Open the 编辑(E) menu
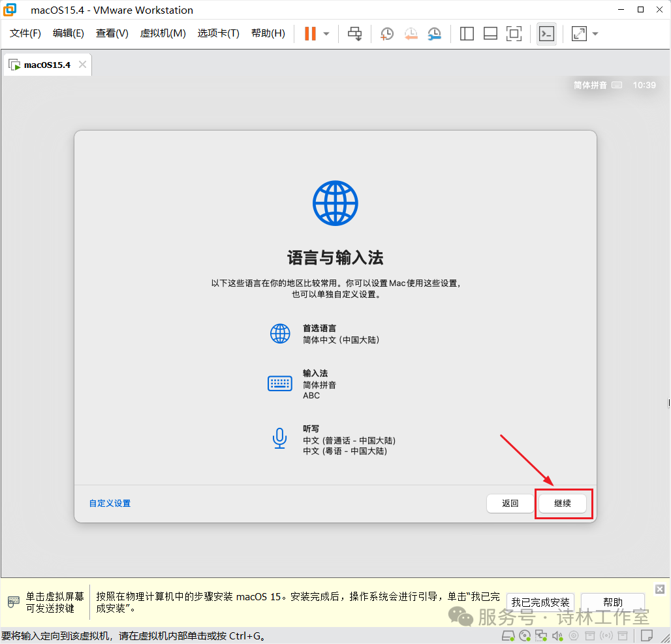 pos(69,33)
